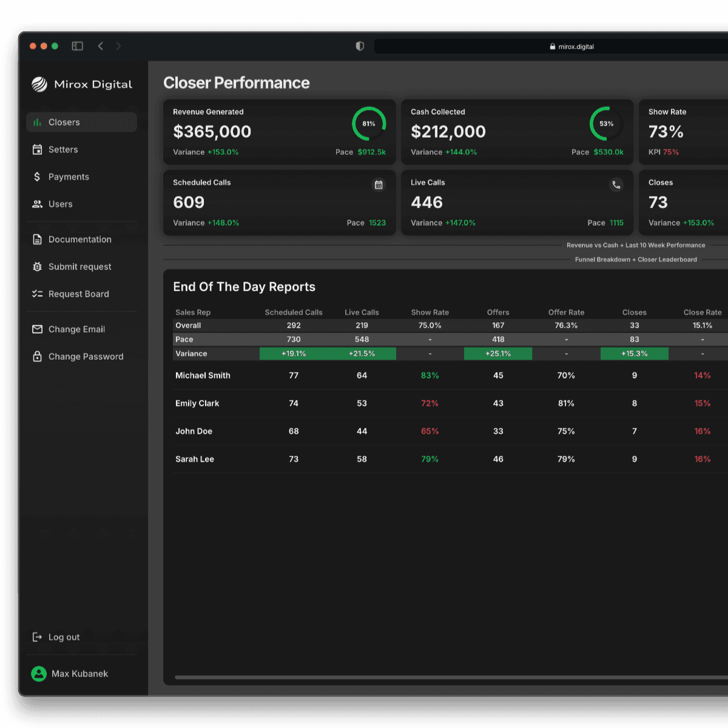Click the Setters calendar icon
The width and height of the screenshot is (728, 728).
pyautogui.click(x=37, y=150)
